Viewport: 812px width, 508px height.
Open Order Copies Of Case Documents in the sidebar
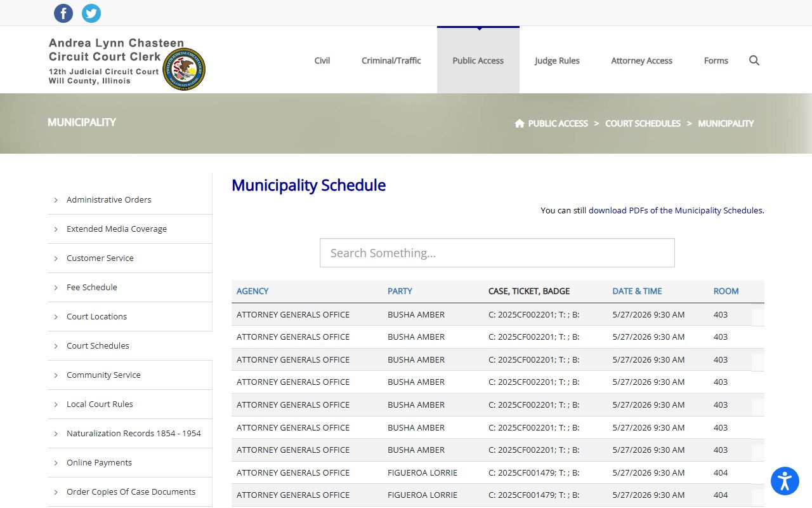point(129,491)
